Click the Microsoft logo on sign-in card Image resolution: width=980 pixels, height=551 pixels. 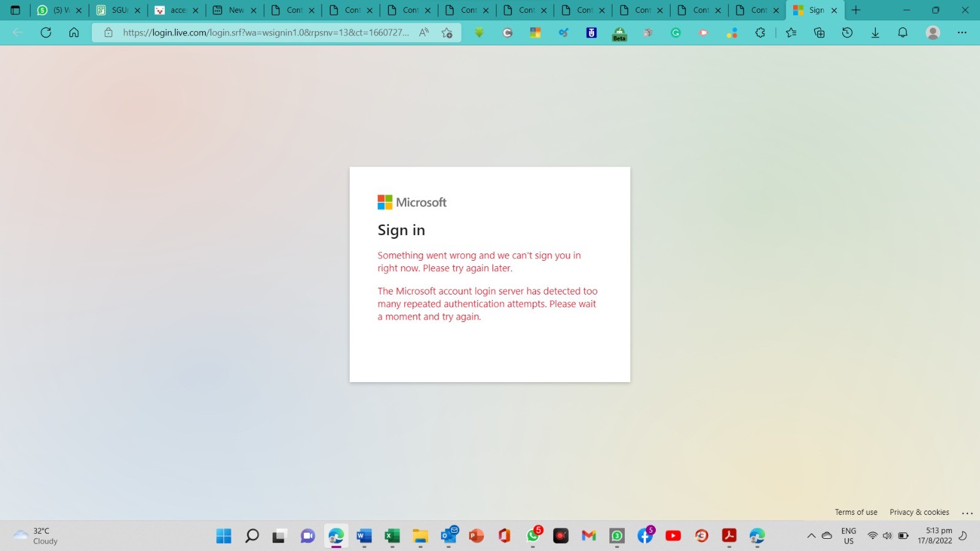tap(412, 202)
